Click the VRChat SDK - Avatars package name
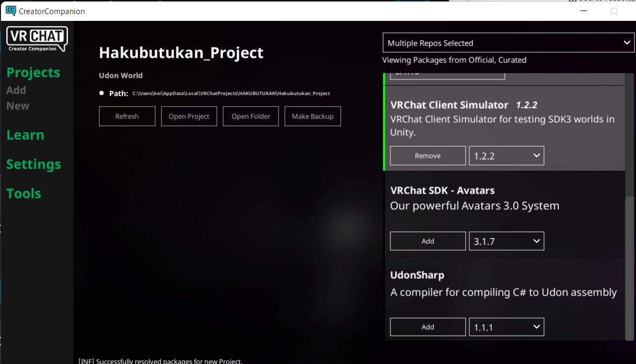Screen dimensions: 636x364 point(442,191)
